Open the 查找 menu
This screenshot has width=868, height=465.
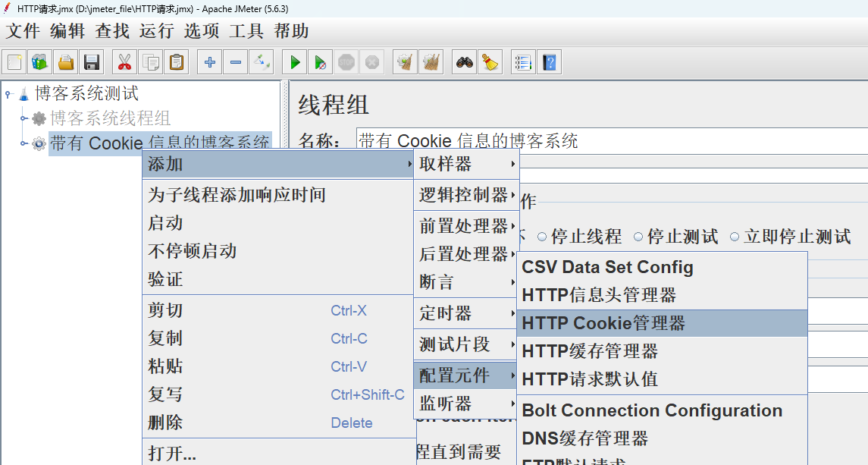tap(112, 31)
